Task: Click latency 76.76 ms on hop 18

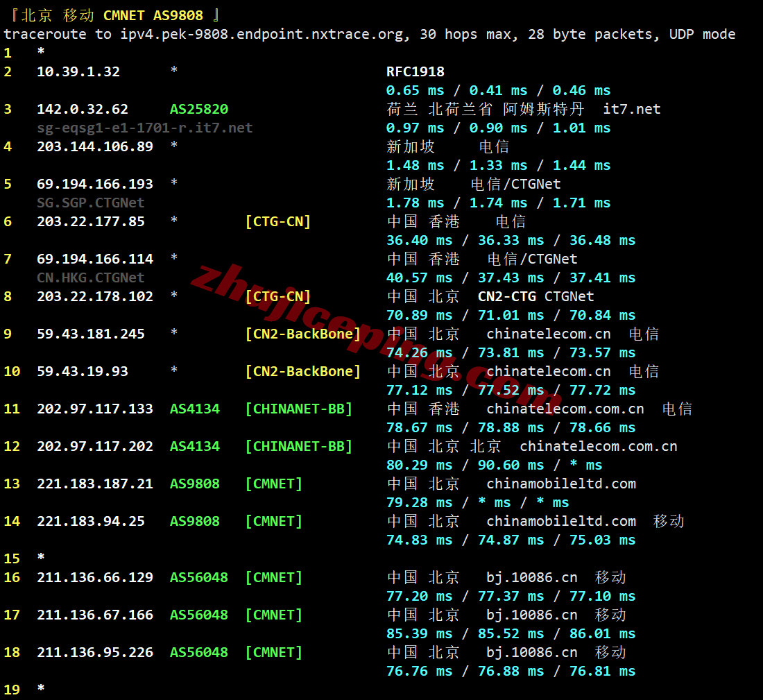Action: coord(420,672)
